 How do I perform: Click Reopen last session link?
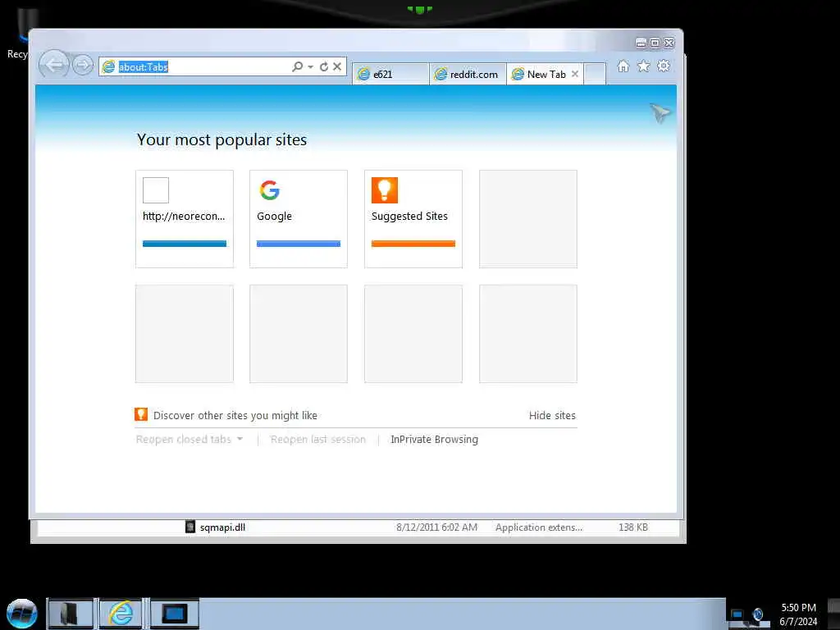pyautogui.click(x=318, y=440)
